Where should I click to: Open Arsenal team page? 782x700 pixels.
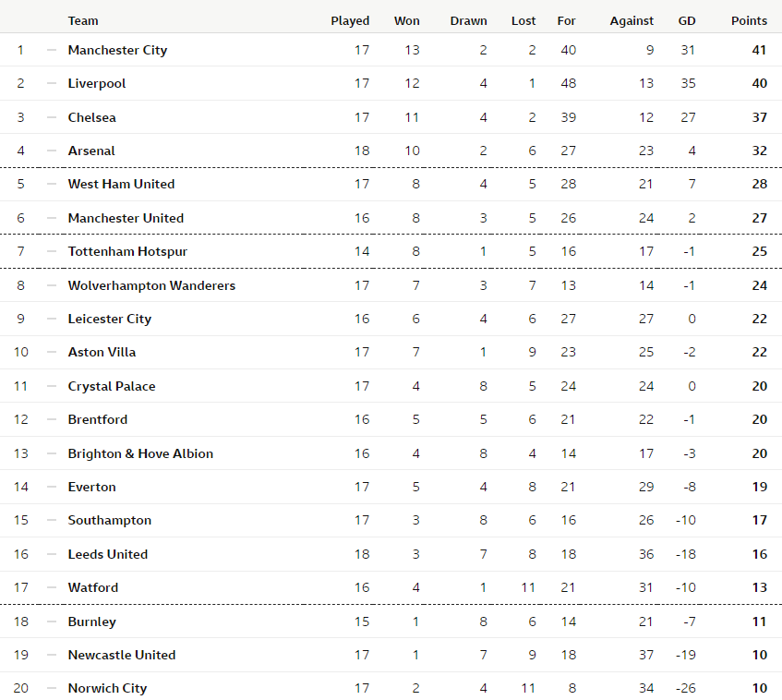pyautogui.click(x=91, y=151)
